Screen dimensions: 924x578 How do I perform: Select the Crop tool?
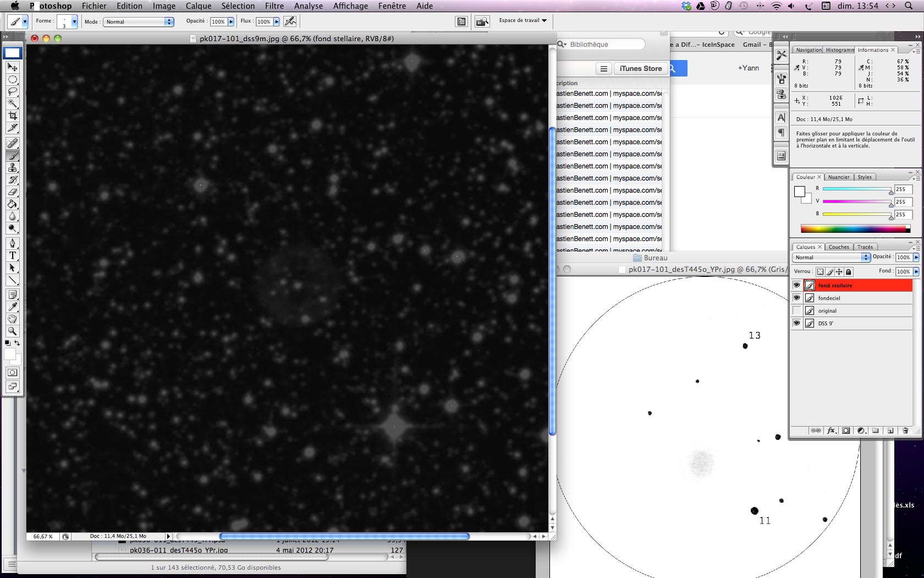12,116
